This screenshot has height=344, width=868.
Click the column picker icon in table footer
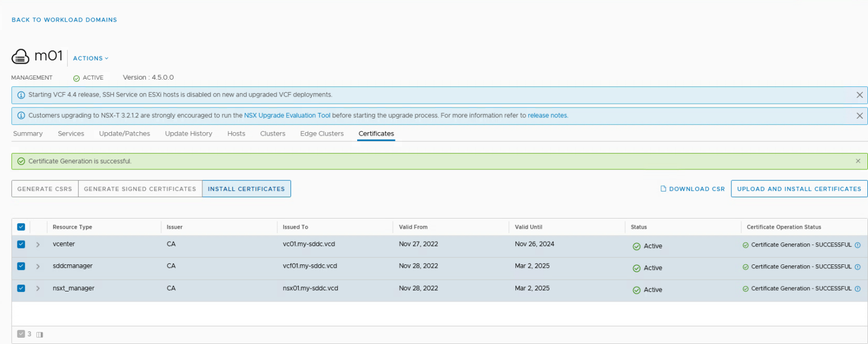pos(40,334)
